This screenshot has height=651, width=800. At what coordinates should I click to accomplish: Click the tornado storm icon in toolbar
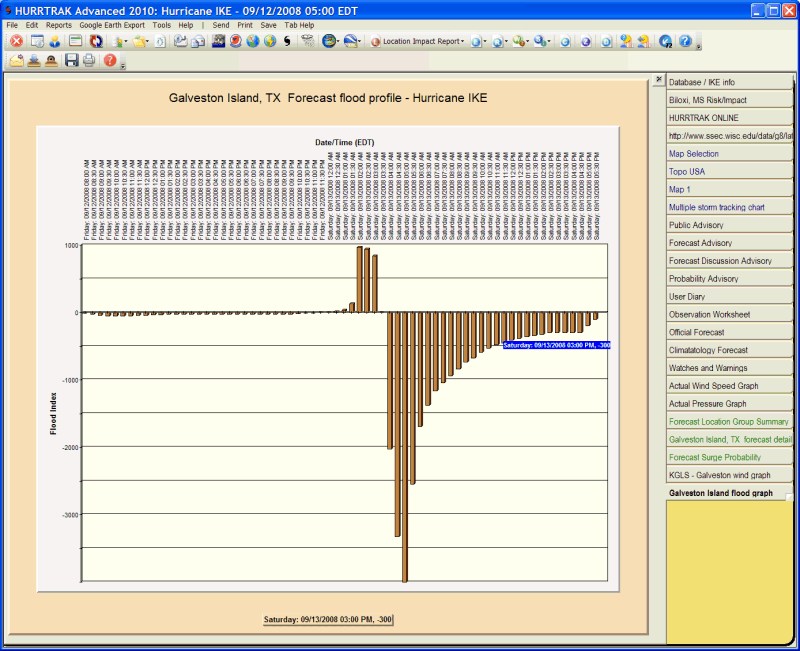[x=308, y=42]
